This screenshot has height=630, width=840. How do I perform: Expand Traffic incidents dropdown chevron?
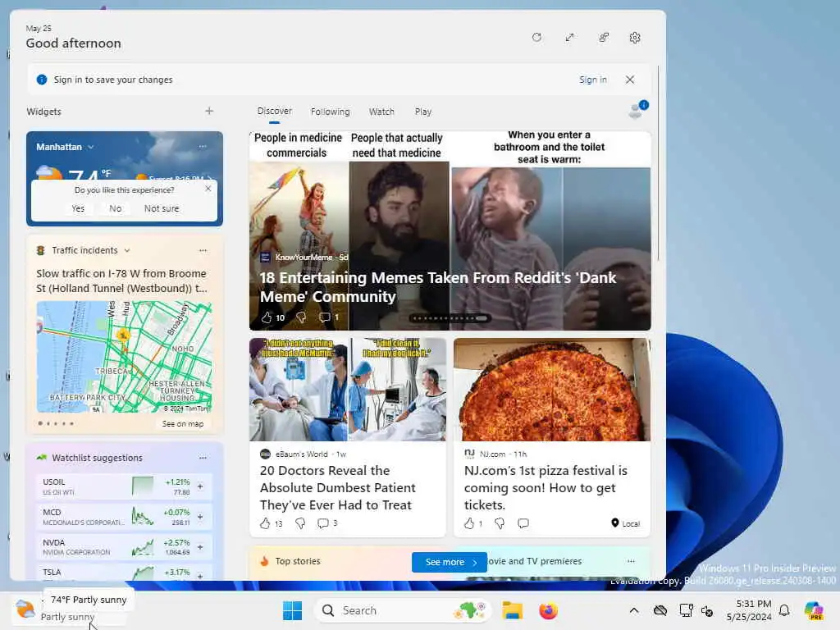[x=127, y=250]
